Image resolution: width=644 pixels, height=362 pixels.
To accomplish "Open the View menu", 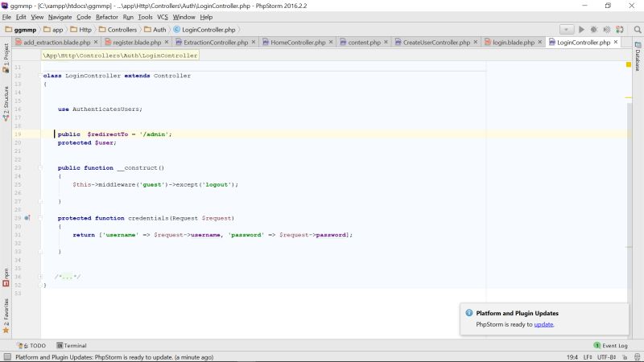I will click(x=37, y=17).
